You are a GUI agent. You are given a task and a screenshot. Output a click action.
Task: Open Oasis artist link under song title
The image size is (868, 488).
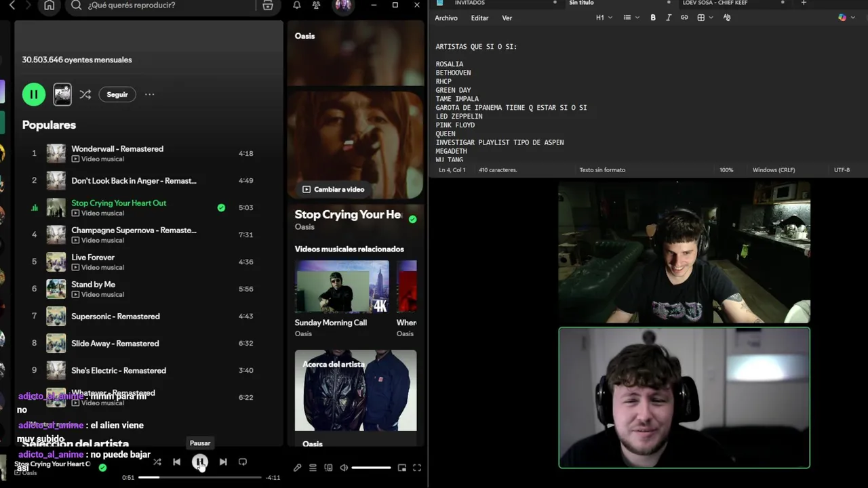tap(304, 227)
